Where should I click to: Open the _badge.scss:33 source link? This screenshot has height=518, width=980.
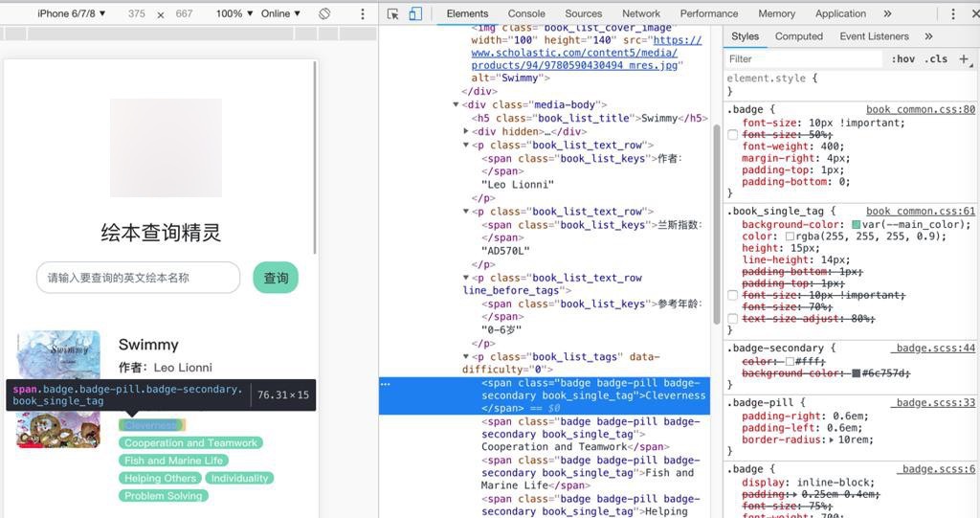click(x=933, y=402)
